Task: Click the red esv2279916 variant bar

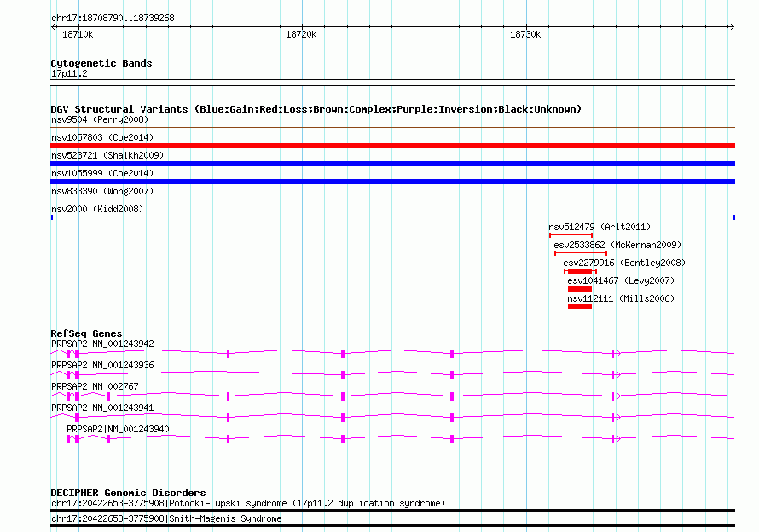Action: click(x=580, y=271)
